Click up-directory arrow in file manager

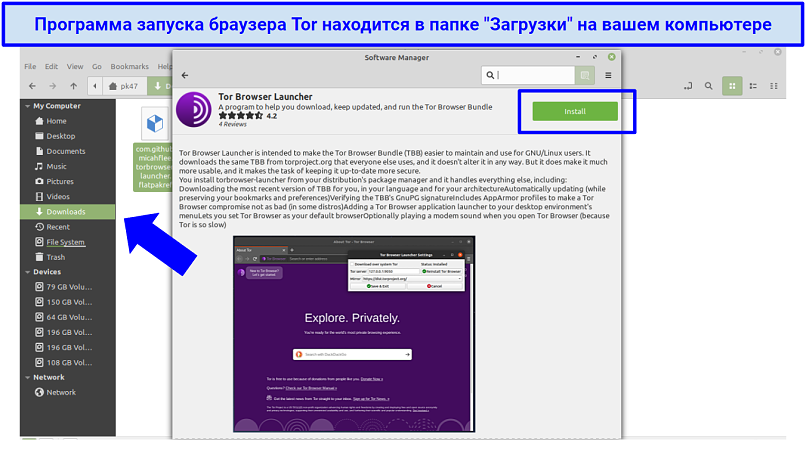74,86
